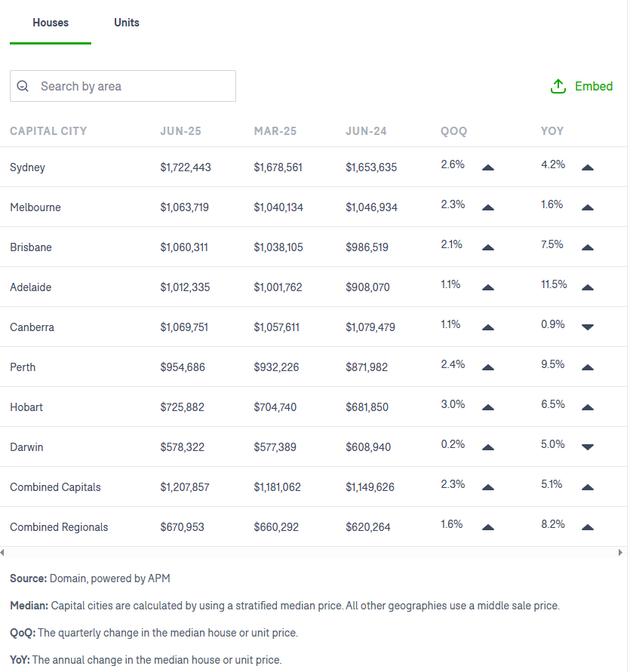
Task: Click the search magnifier icon
Action: (x=23, y=86)
